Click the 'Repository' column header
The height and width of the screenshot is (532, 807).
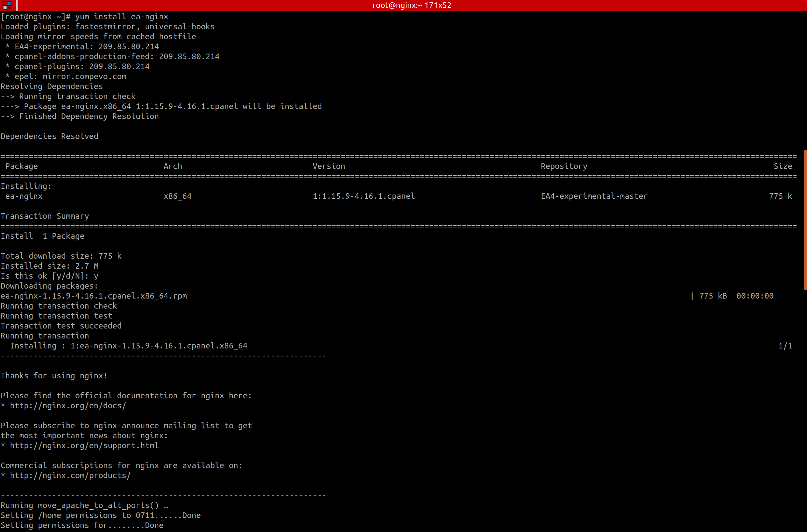tap(564, 166)
